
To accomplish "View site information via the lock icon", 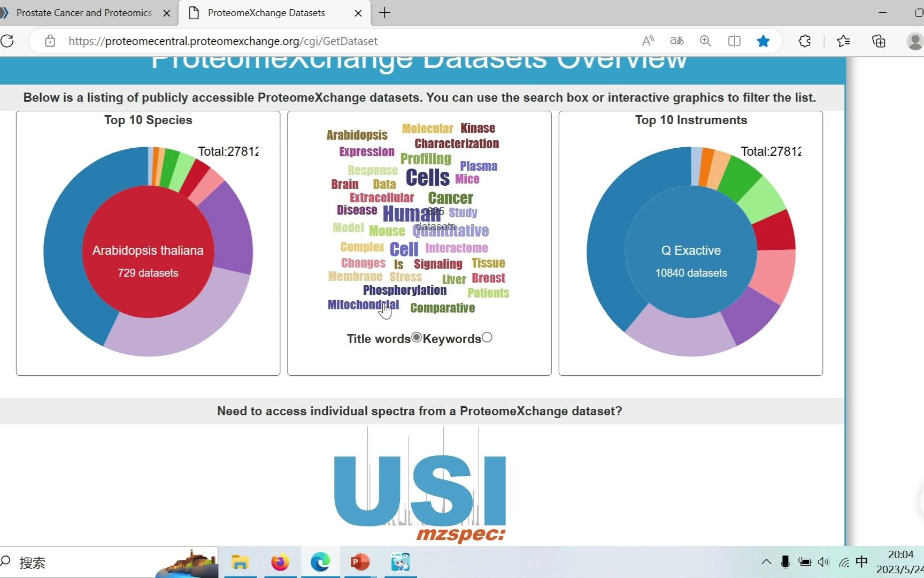I will coord(50,41).
